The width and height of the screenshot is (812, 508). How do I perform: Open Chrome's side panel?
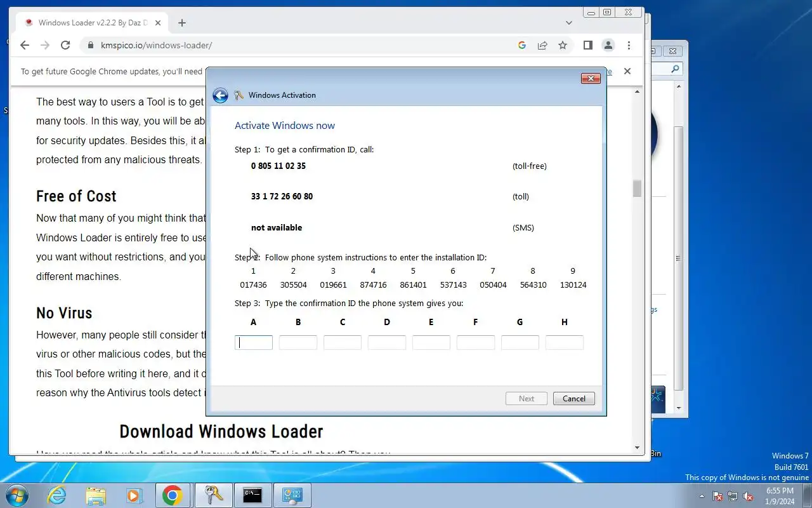point(588,45)
